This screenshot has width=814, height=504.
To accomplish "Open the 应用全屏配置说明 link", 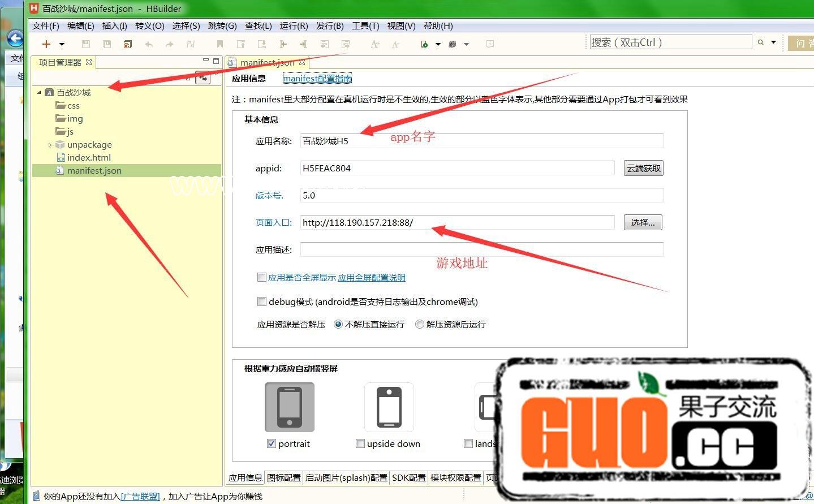I will pos(372,278).
